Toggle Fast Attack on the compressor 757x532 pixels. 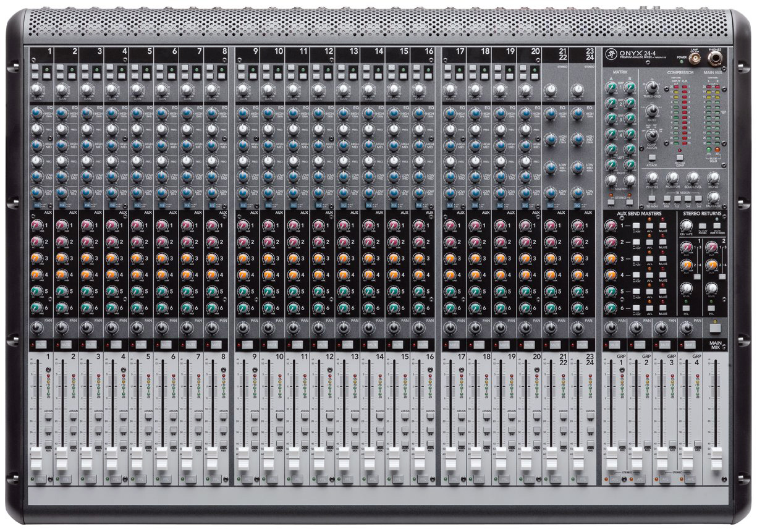point(652,158)
